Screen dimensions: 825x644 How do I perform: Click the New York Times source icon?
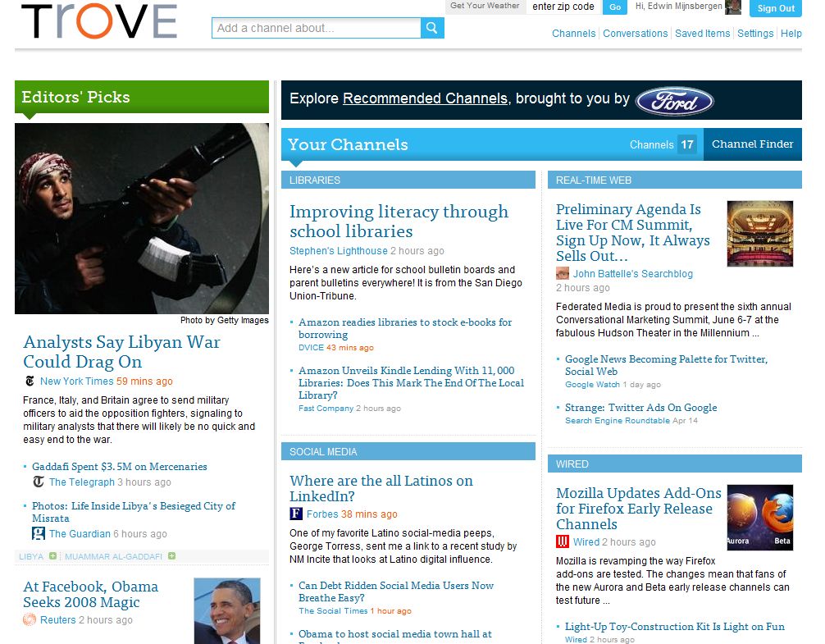[x=30, y=381]
